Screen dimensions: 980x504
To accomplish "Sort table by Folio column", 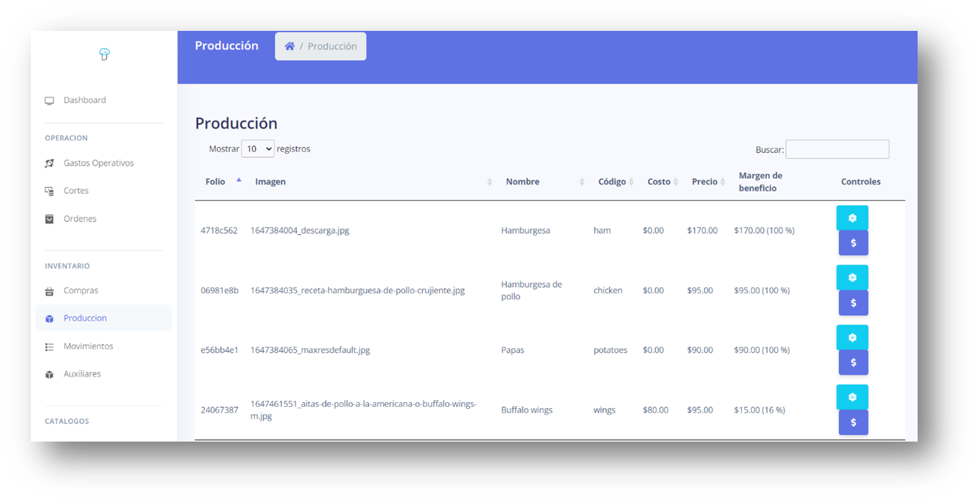I will point(215,182).
